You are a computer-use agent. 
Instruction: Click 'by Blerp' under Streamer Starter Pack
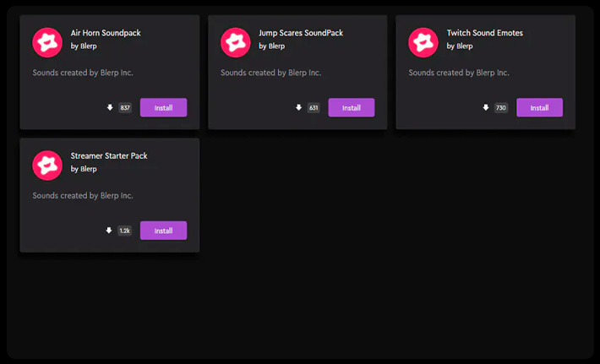(84, 169)
